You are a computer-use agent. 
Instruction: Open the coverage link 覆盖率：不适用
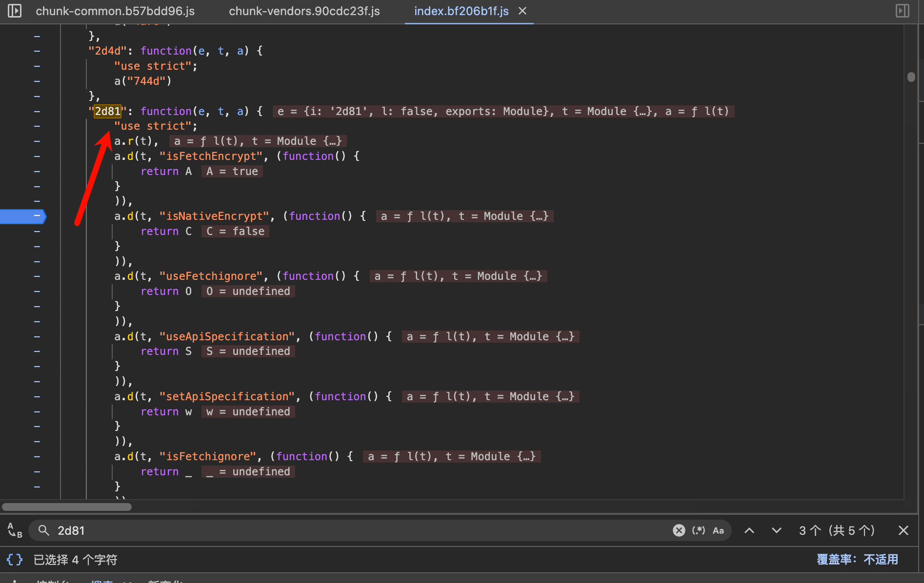(857, 560)
